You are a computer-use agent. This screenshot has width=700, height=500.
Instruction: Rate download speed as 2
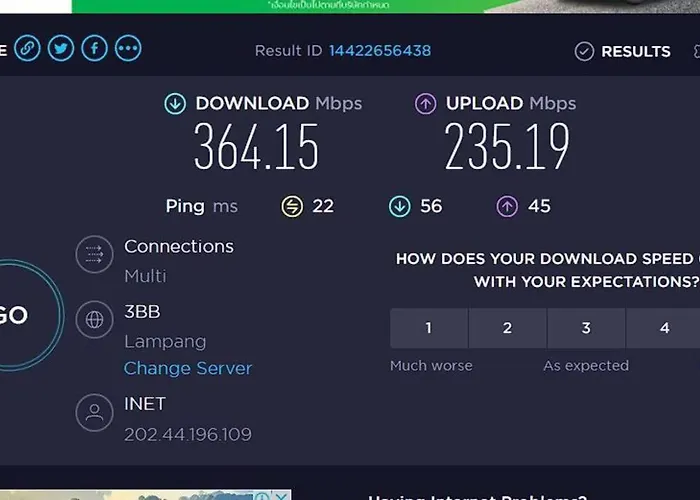click(x=508, y=328)
